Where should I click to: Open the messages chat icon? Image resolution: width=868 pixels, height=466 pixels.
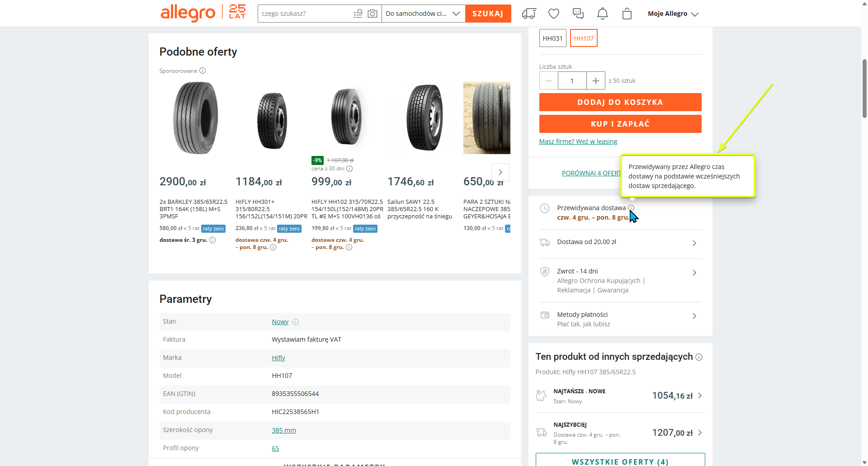click(578, 14)
